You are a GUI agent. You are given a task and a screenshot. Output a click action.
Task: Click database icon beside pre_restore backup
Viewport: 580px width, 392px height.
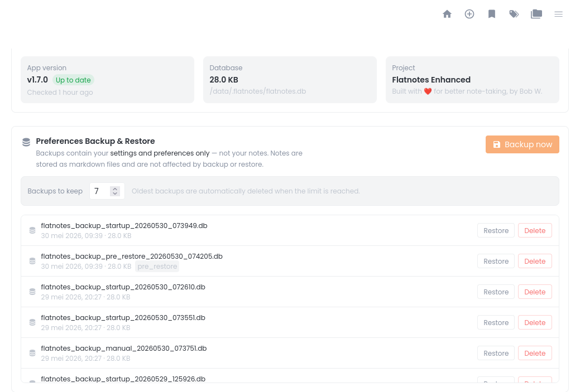(32, 261)
